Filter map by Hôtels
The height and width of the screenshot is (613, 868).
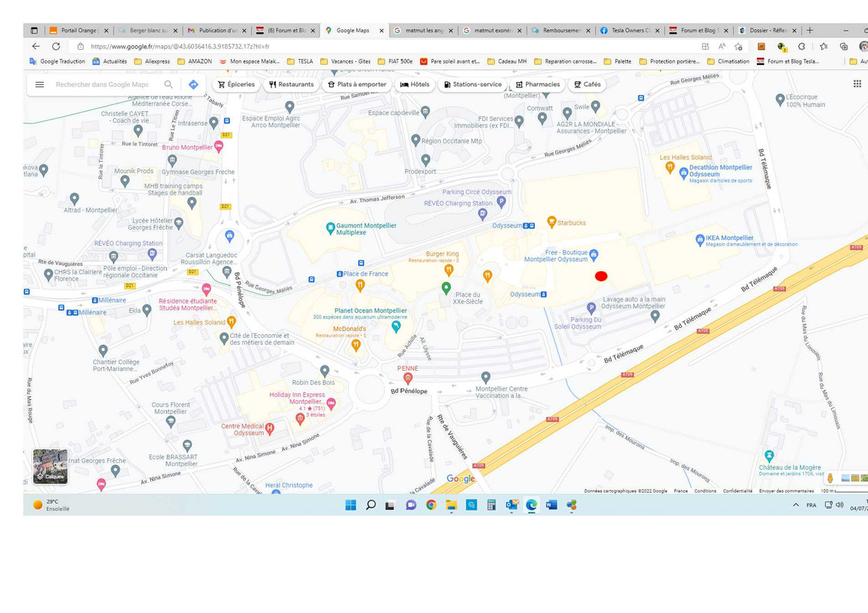(x=415, y=84)
